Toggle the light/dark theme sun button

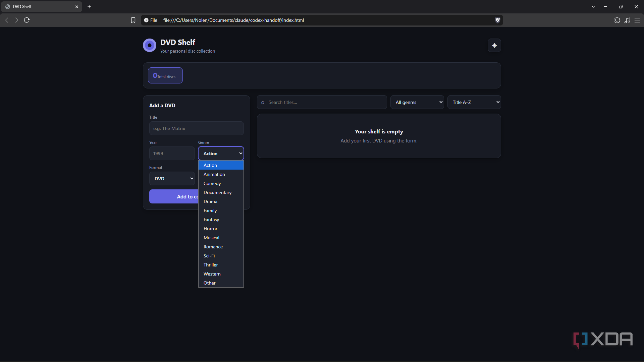494,46
